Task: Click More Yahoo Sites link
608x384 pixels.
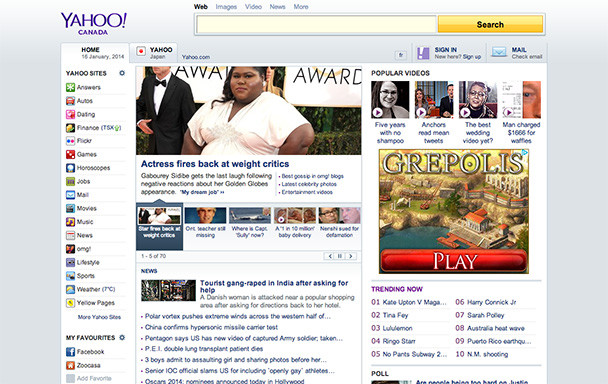Action: tap(99, 317)
